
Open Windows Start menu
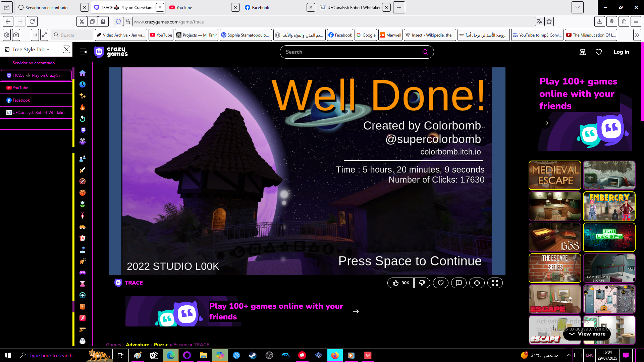[8, 355]
